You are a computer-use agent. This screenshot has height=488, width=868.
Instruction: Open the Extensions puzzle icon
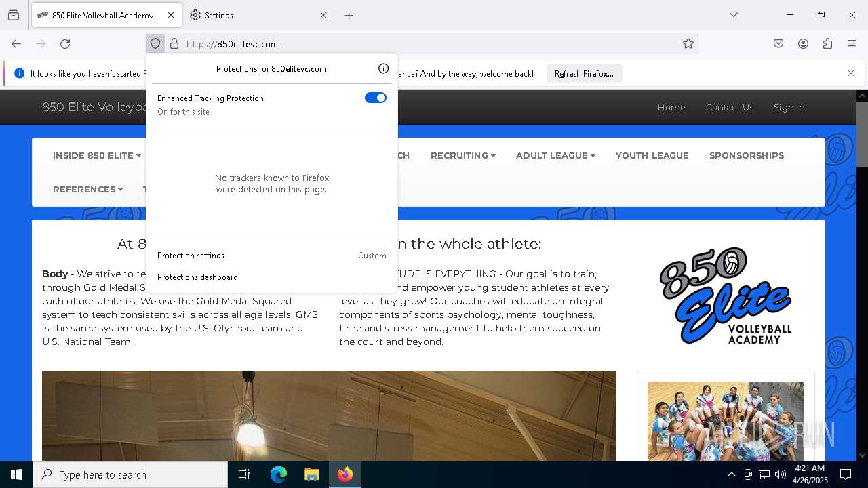pos(827,43)
